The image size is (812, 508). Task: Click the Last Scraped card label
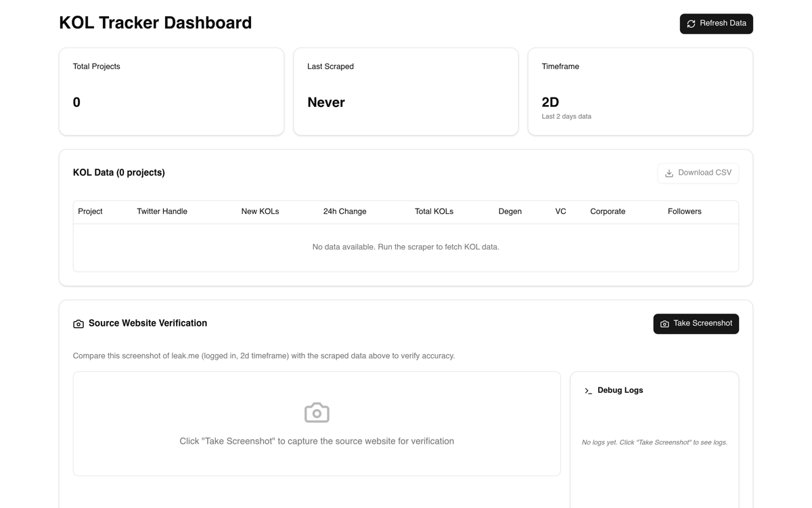pyautogui.click(x=330, y=66)
